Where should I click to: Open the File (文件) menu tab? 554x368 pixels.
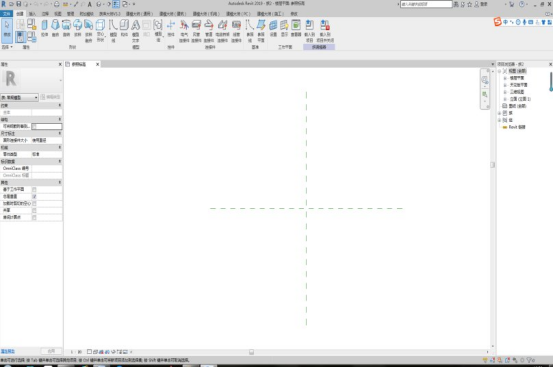coord(7,14)
